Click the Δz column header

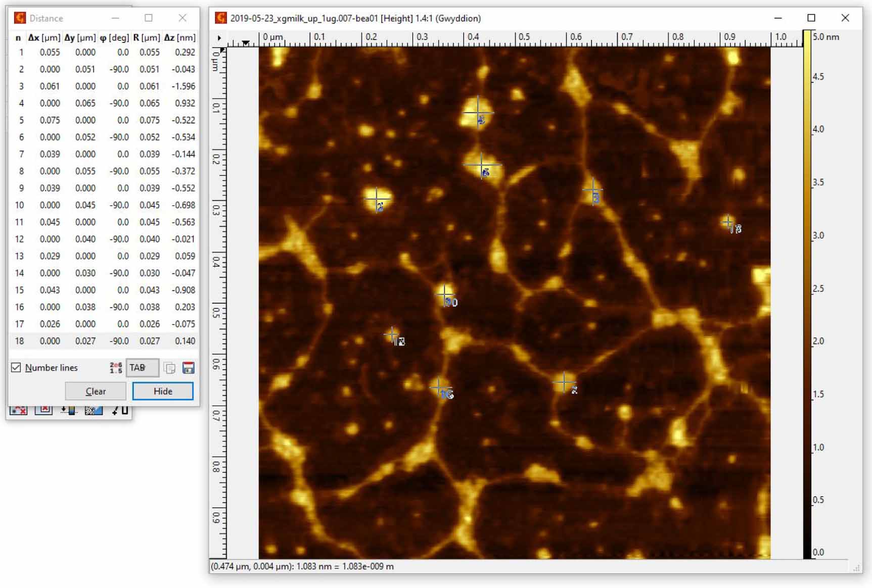180,36
